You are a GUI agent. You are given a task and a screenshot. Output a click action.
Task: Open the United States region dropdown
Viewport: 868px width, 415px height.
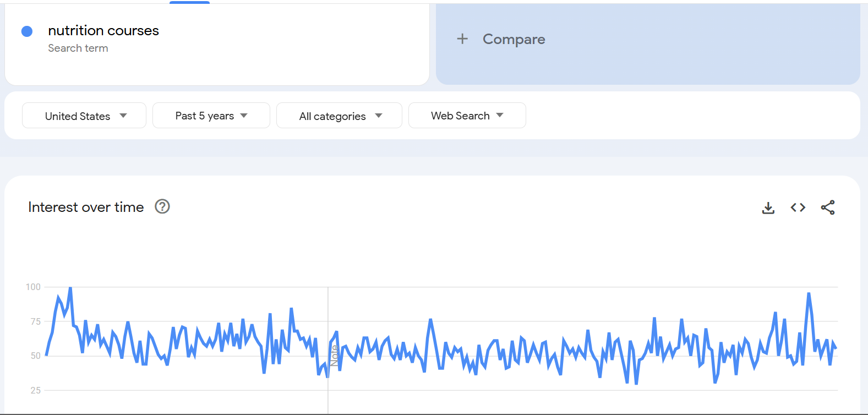coord(84,116)
